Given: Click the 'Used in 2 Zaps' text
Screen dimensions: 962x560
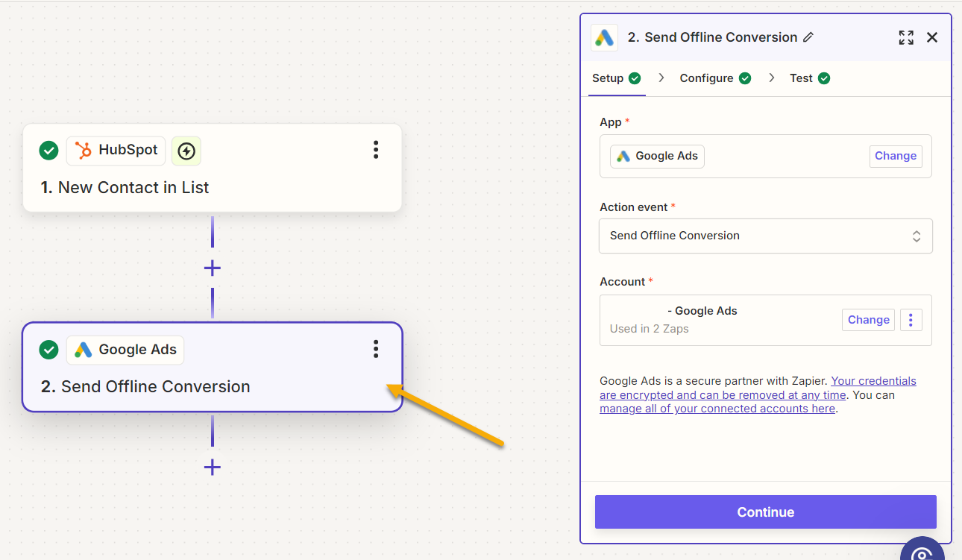Looking at the screenshot, I should point(649,329).
